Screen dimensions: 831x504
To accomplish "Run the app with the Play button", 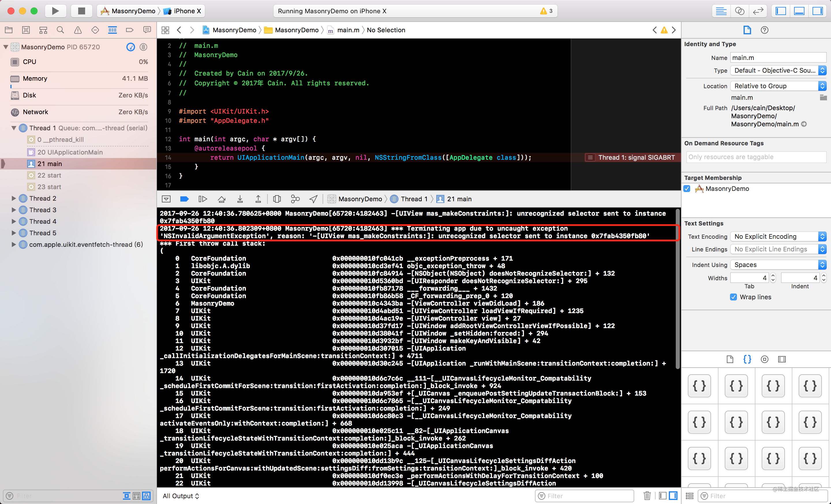I will [55, 11].
